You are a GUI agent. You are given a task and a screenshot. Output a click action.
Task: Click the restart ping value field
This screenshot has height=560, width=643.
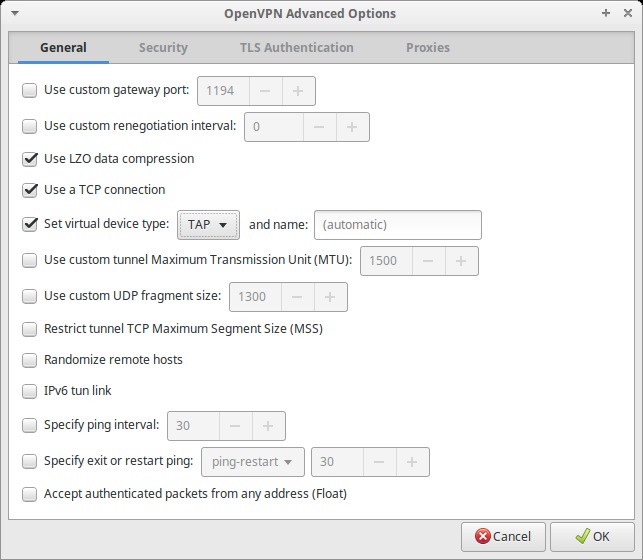pyautogui.click(x=337, y=462)
